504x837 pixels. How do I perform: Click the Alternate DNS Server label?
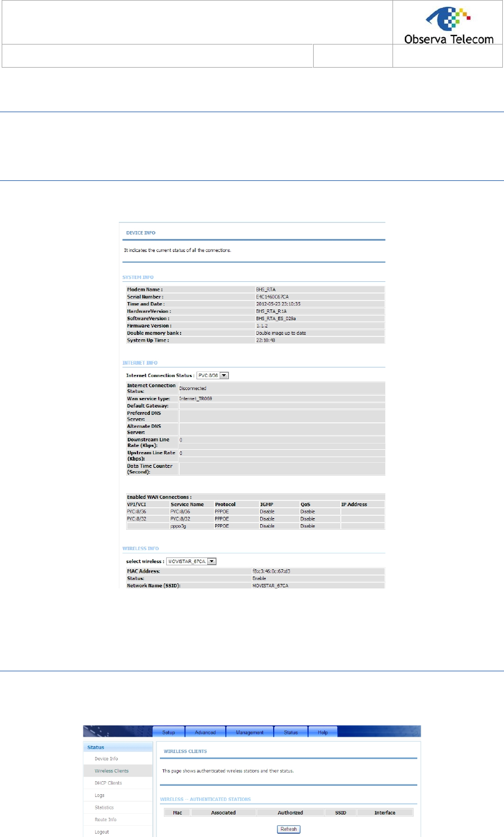[x=144, y=429]
